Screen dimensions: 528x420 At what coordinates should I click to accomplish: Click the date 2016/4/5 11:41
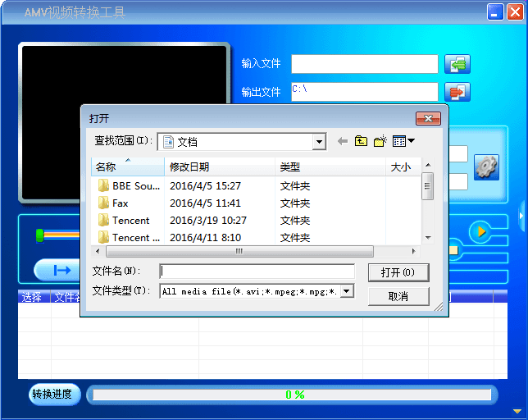tap(206, 203)
